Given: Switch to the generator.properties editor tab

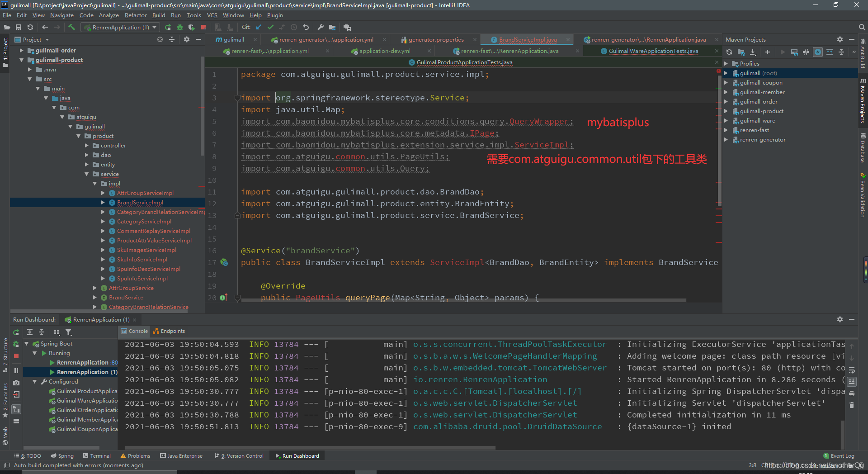Looking at the screenshot, I should pos(436,39).
